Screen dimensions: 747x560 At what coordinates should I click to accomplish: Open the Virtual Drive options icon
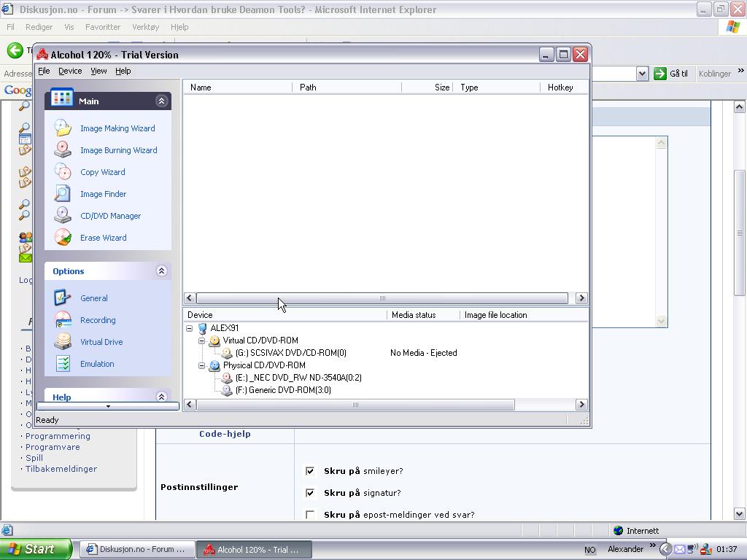[63, 342]
